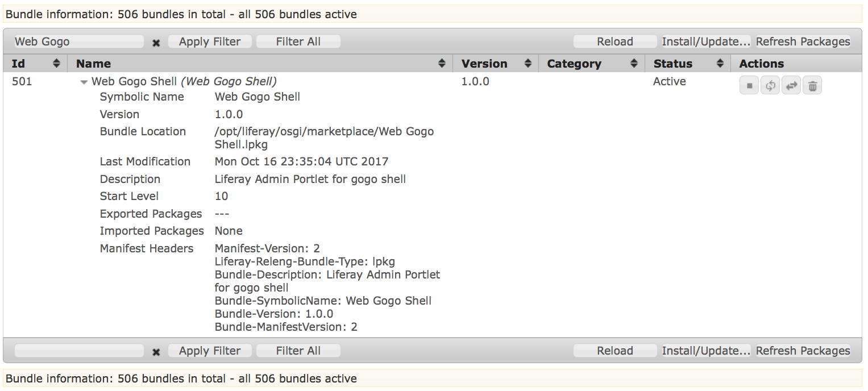Screen dimensions: 868x391
Task: Click the Last Modification label
Action: 145,161
